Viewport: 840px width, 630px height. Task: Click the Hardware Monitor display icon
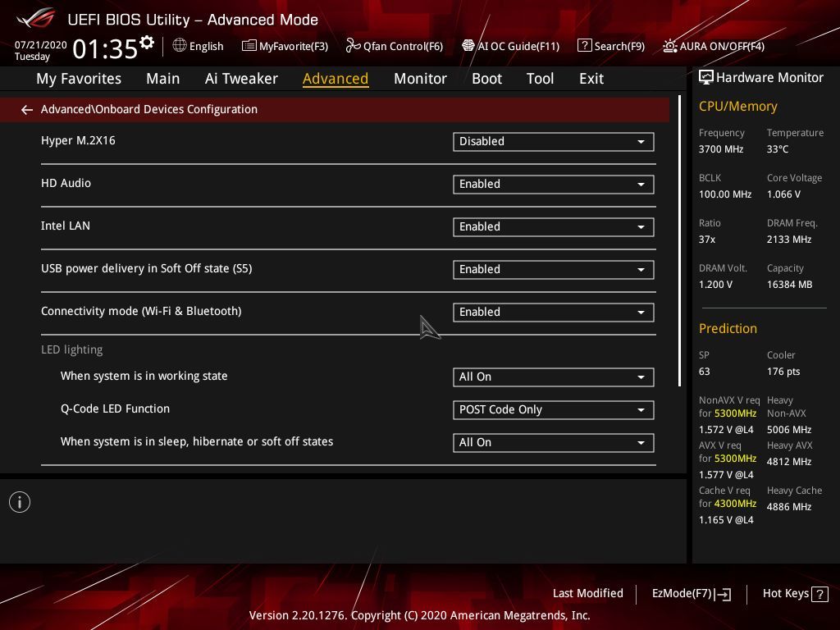point(706,78)
